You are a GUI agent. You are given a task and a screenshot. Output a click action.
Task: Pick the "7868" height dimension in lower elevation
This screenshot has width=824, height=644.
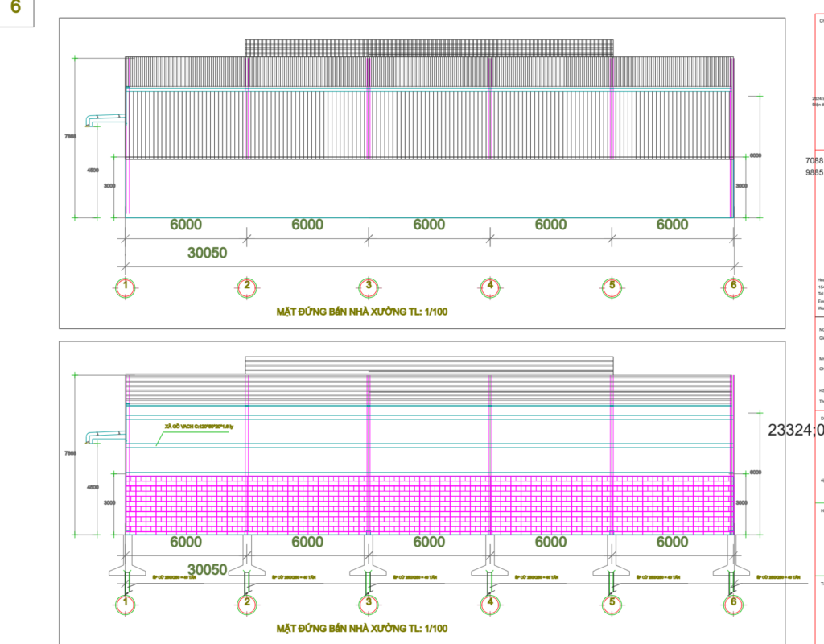coord(71,453)
